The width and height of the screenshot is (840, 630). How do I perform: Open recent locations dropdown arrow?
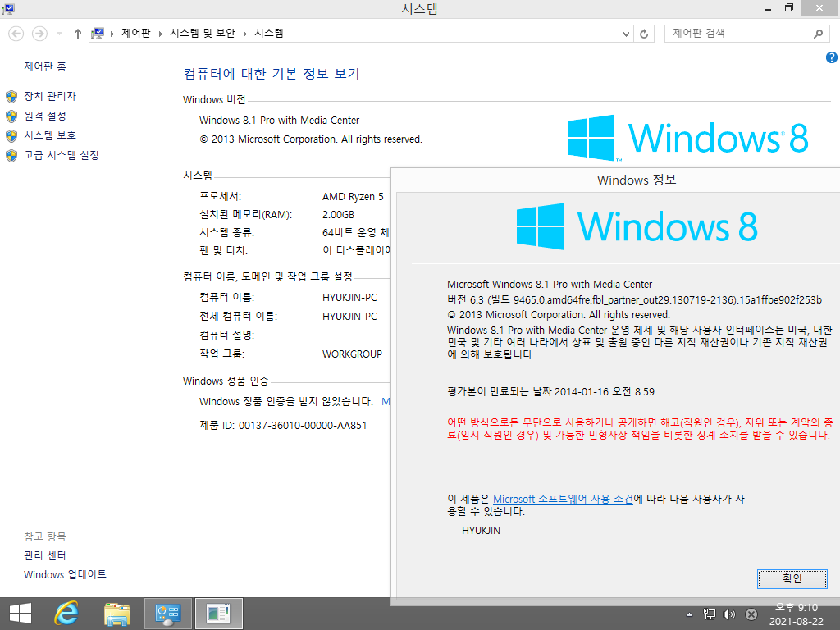pyautogui.click(x=59, y=34)
